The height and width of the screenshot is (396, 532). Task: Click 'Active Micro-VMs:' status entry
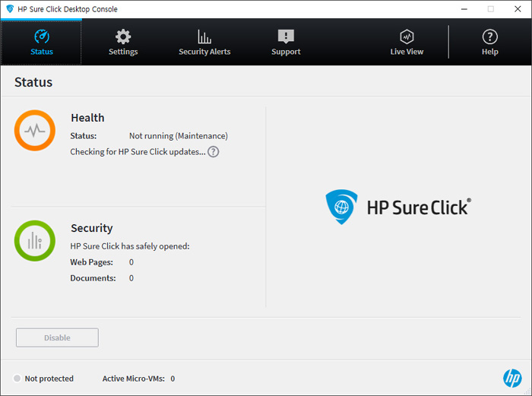pos(138,379)
